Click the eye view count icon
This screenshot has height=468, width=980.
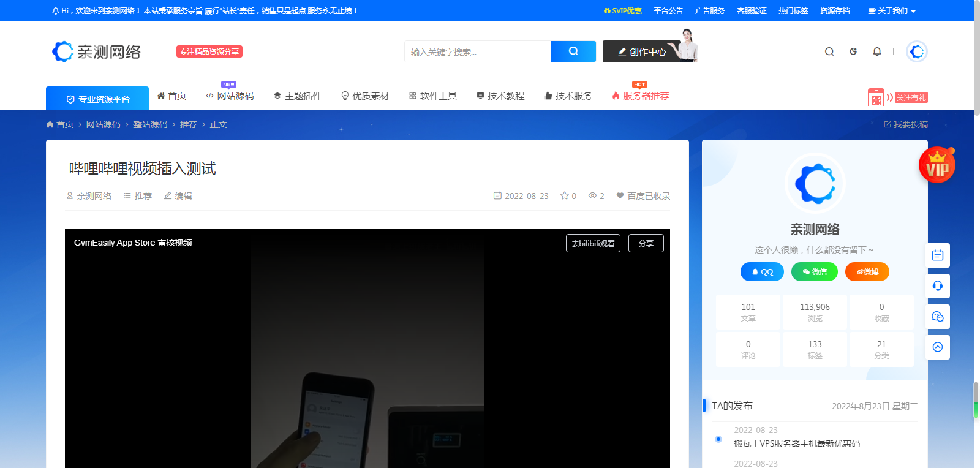592,196
